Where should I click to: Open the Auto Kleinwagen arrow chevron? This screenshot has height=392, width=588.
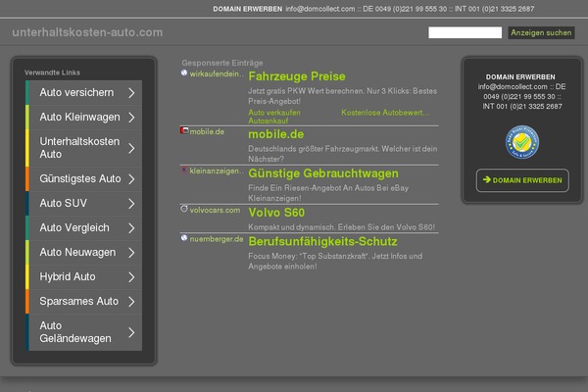tap(131, 118)
